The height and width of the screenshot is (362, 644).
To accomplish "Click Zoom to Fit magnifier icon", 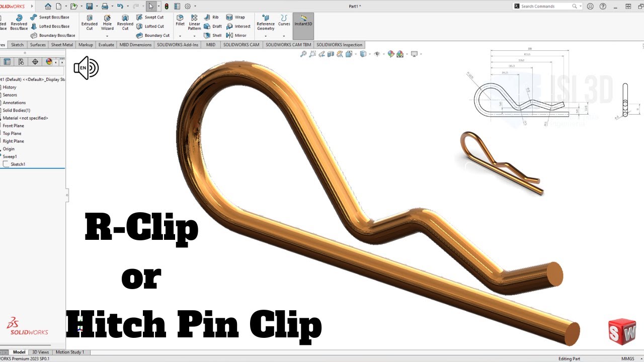I will [303, 54].
